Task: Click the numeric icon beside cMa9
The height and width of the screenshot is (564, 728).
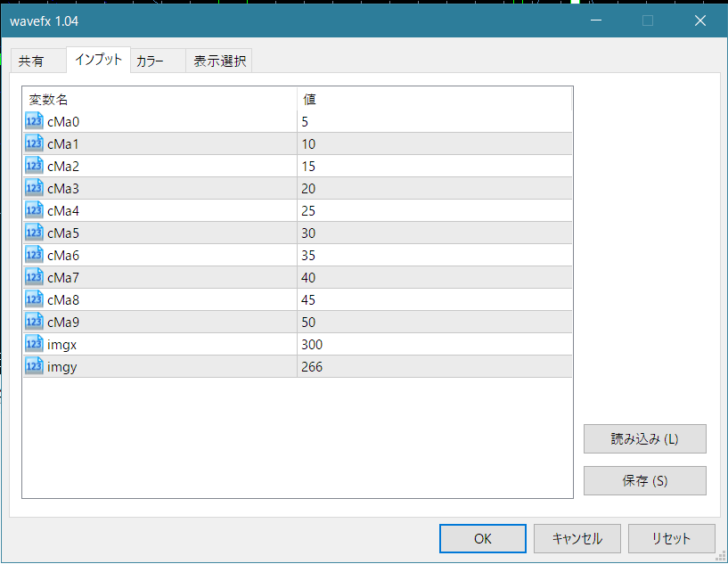Action: [x=34, y=322]
